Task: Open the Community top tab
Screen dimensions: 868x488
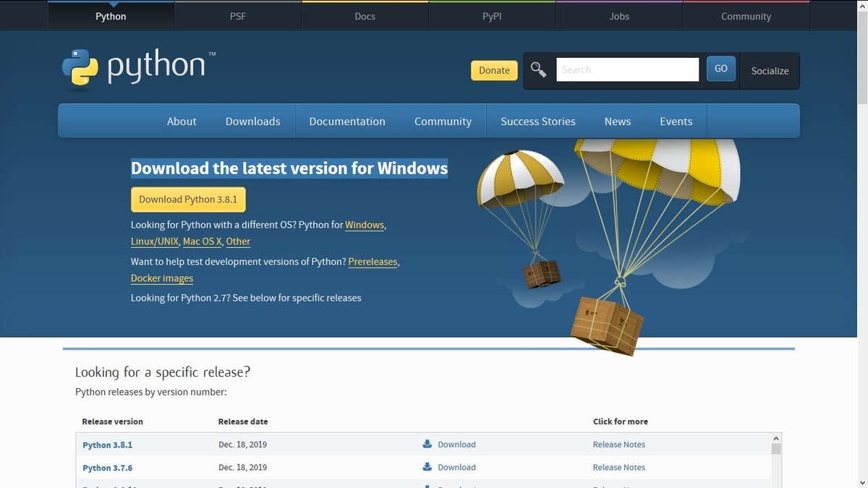Action: pos(746,16)
